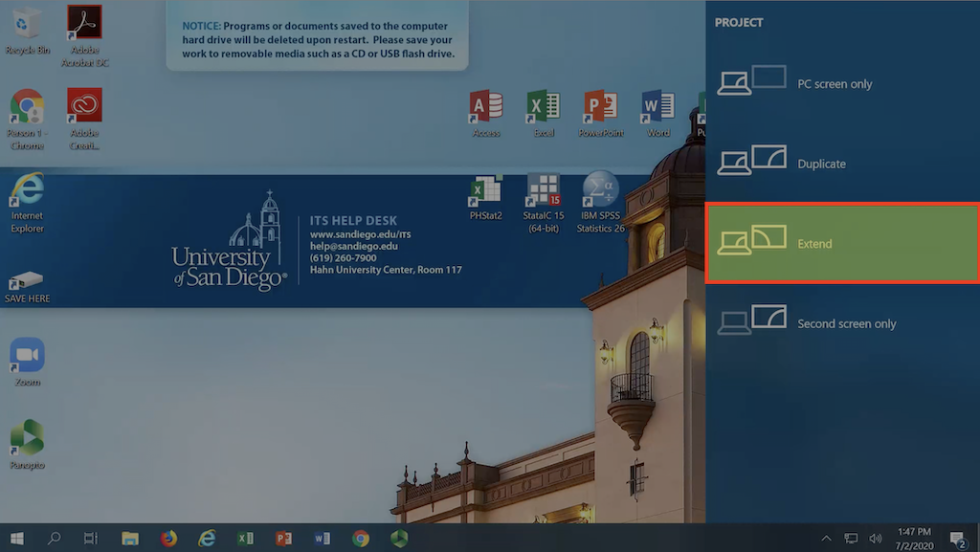Open the taskbar volume control
Image resolution: width=980 pixels, height=552 pixels.
click(x=875, y=538)
